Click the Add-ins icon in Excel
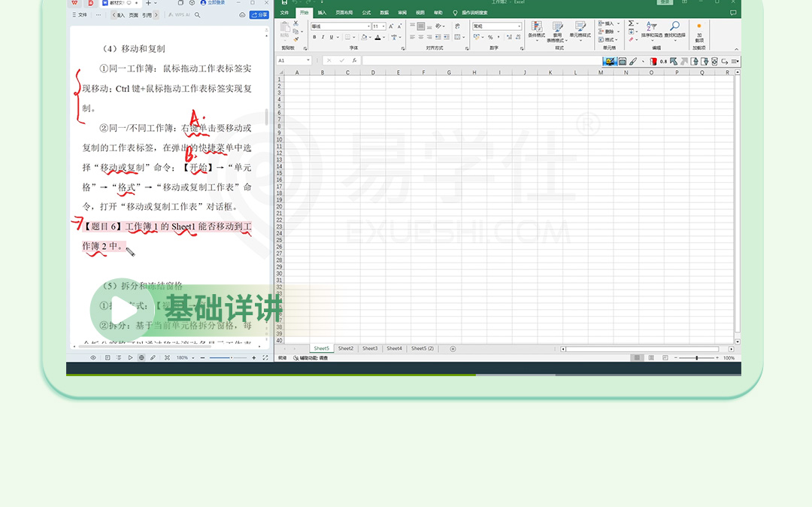The image size is (812, 507). click(x=699, y=32)
